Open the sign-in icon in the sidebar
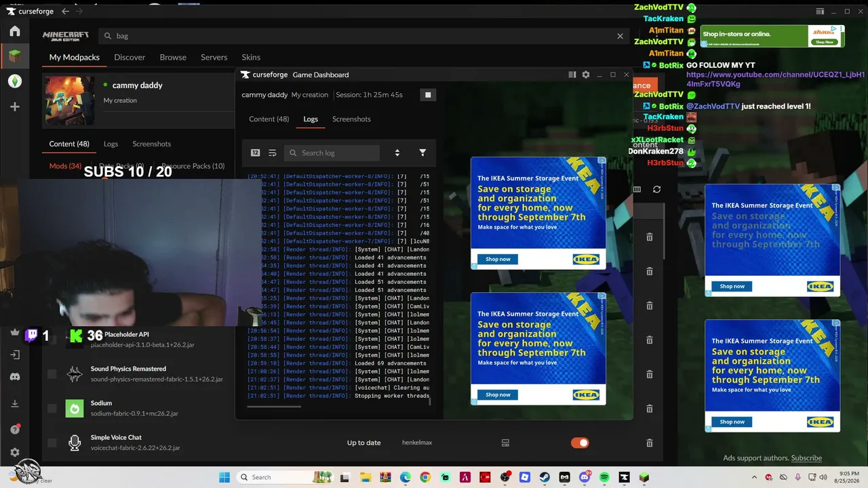 pyautogui.click(x=15, y=354)
